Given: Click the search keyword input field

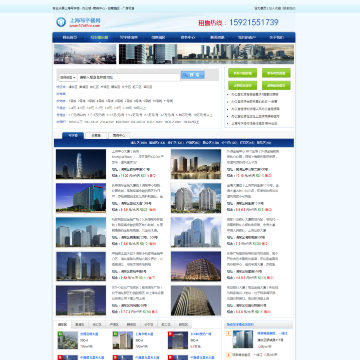Looking at the screenshot, I should click(x=129, y=77).
